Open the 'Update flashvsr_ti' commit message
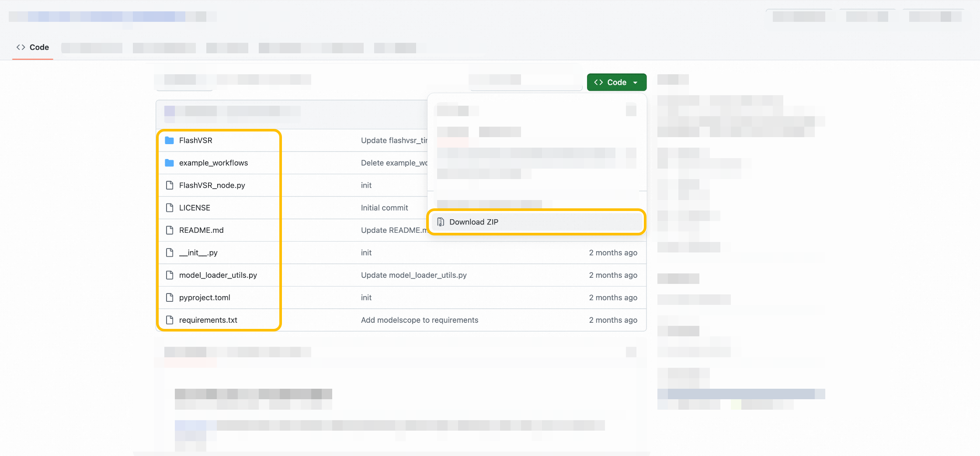This screenshot has height=456, width=980. (x=394, y=140)
